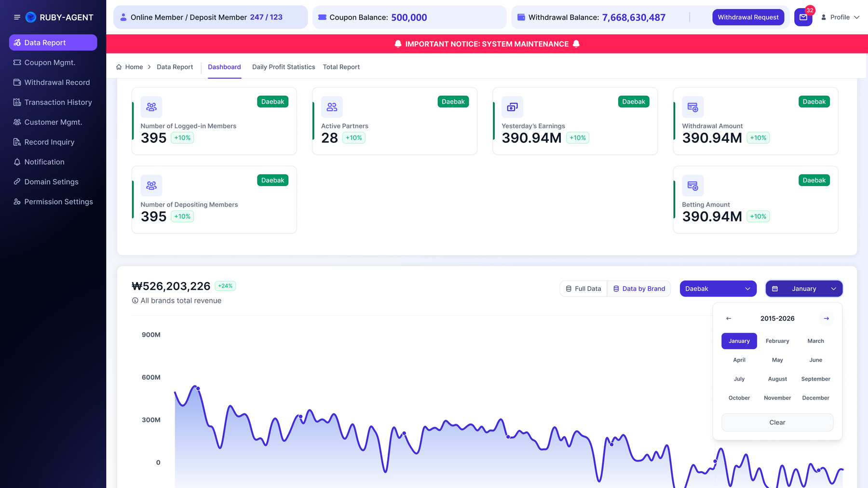Click the Withdrawal Request button
The height and width of the screenshot is (488, 868).
tap(748, 17)
